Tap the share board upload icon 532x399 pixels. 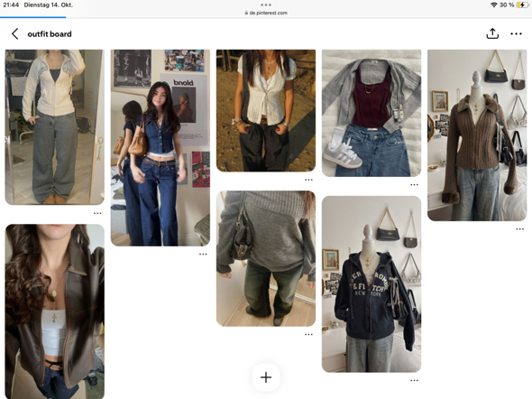pyautogui.click(x=492, y=33)
